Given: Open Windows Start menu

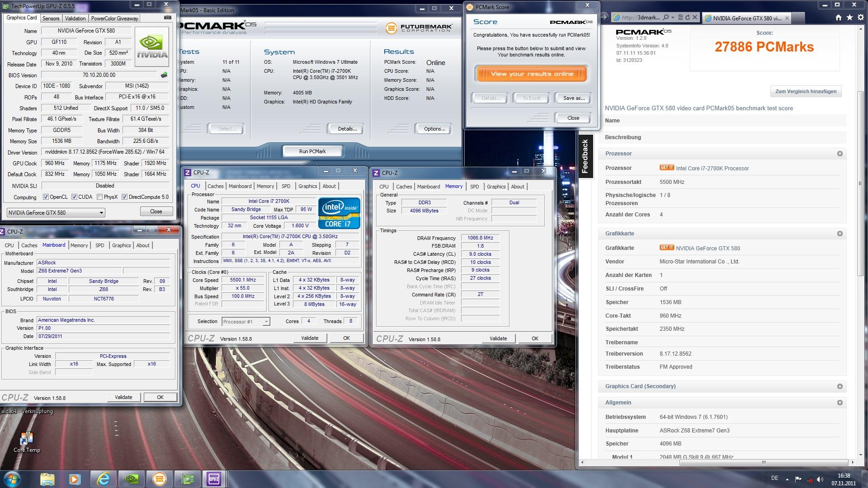Looking at the screenshot, I should 12,479.
